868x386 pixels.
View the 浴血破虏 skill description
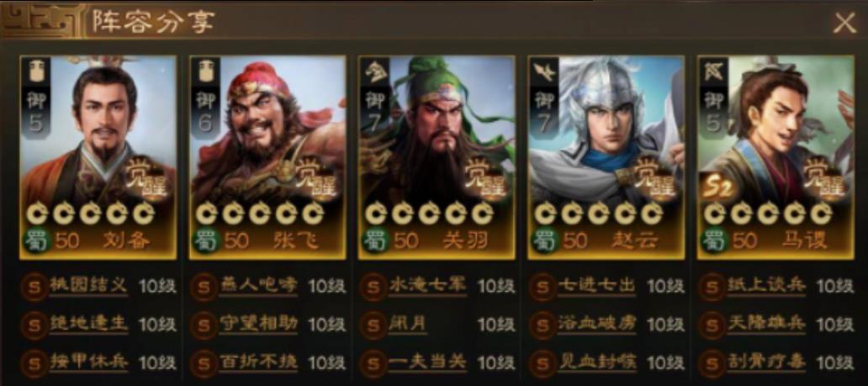click(597, 325)
